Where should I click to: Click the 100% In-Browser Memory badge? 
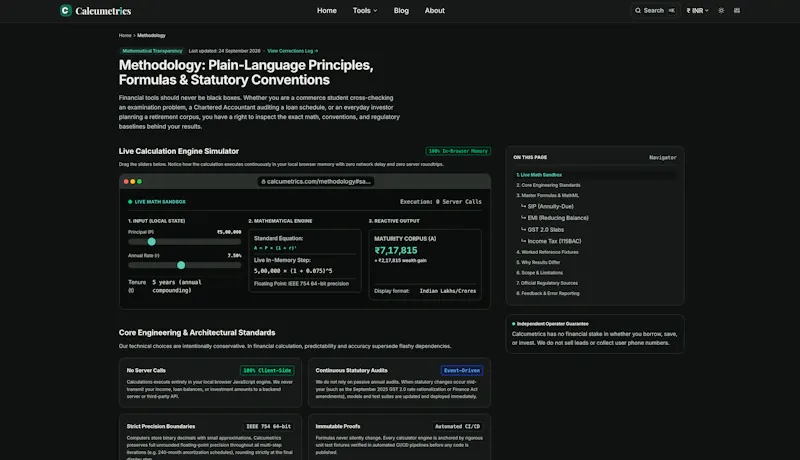[x=458, y=151]
